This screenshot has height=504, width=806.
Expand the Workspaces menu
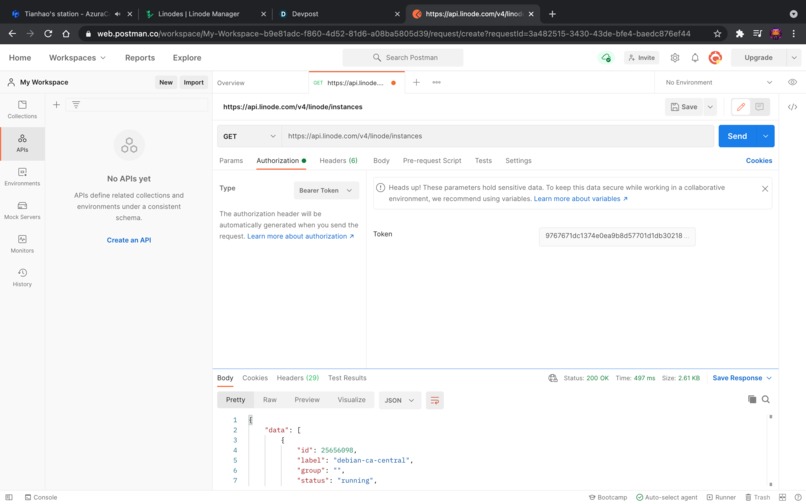point(77,58)
